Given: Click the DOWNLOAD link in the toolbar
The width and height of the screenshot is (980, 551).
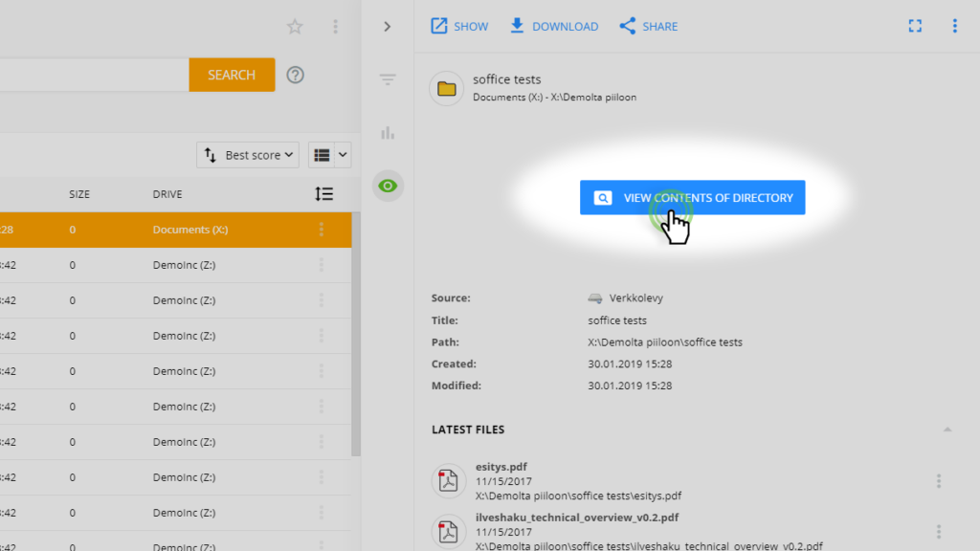Looking at the screenshot, I should coord(553,26).
